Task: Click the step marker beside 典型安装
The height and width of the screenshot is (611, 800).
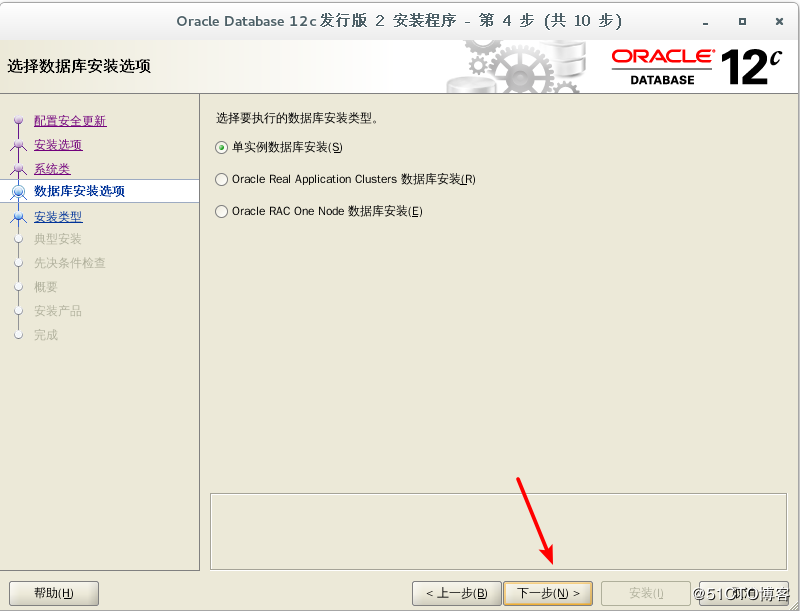Action: [19, 239]
